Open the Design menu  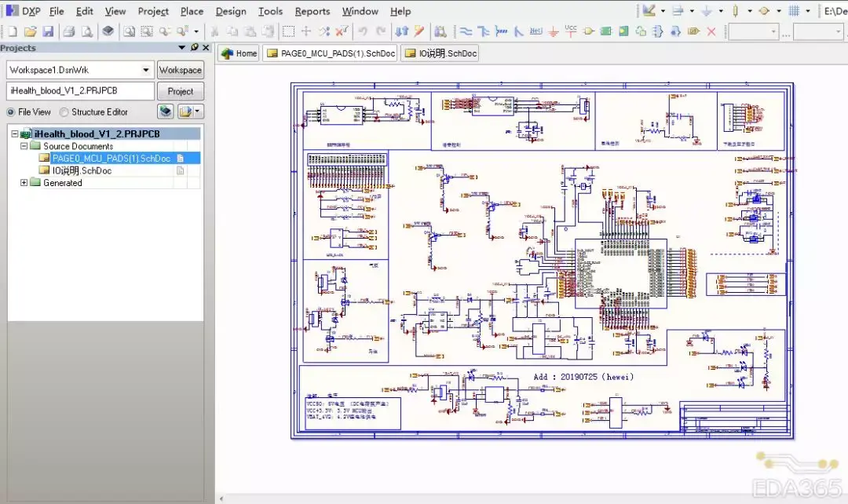coord(230,11)
